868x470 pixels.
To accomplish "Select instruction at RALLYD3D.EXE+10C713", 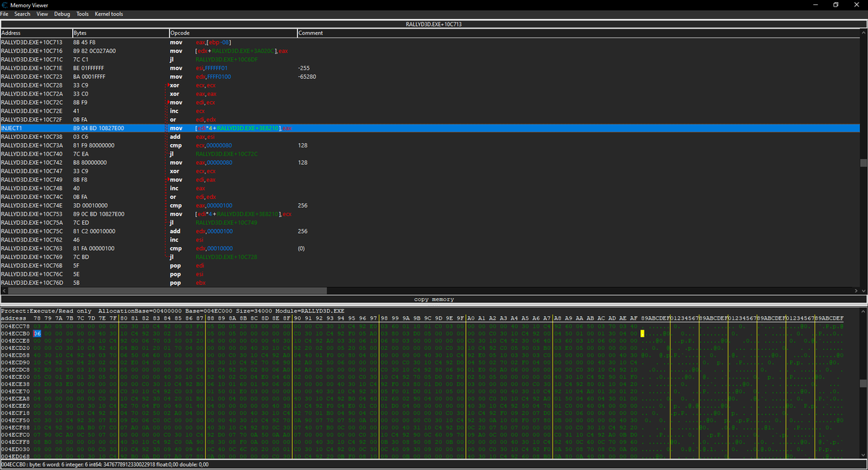I will coord(430,42).
